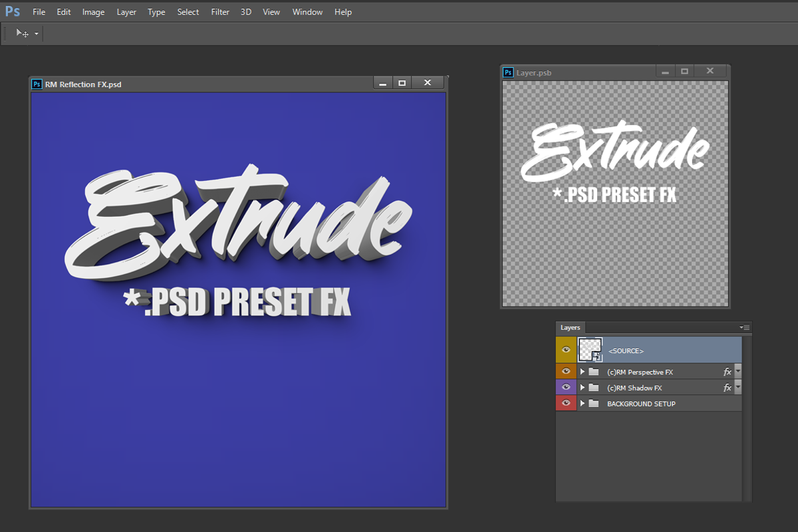Open the Edit menu

pyautogui.click(x=64, y=12)
